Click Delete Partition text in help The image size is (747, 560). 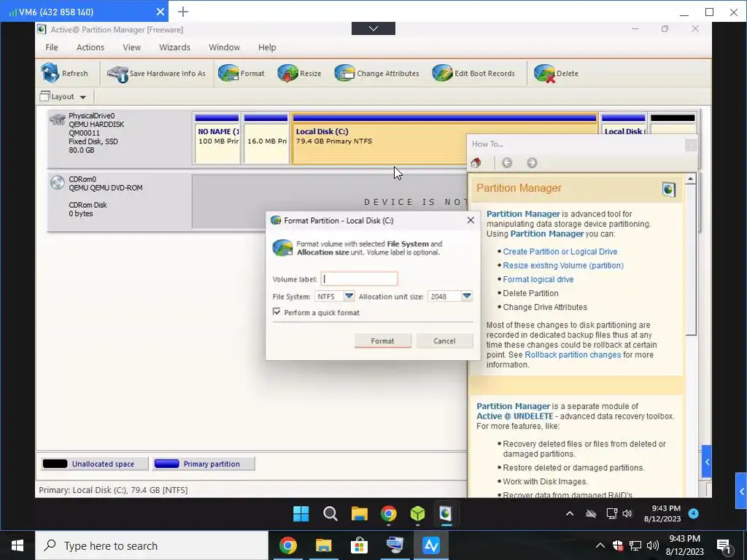(530, 293)
